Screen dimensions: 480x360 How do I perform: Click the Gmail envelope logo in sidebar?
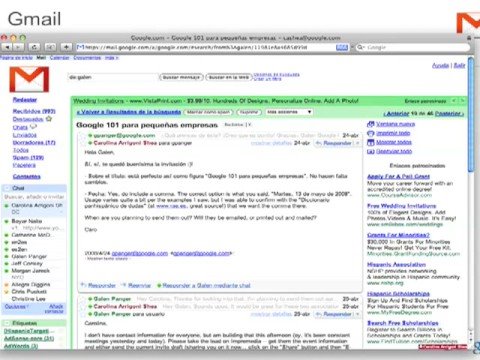click(29, 79)
